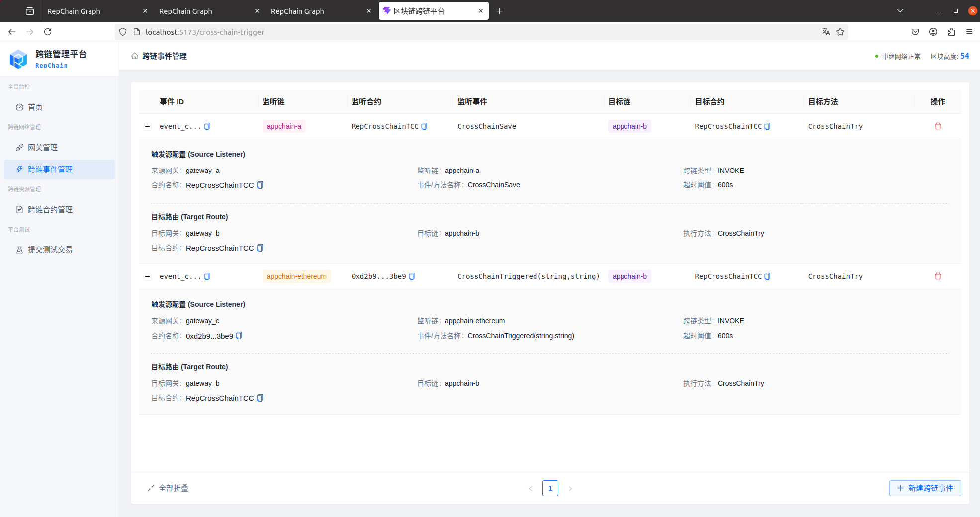Reload the current page
This screenshot has width=980, height=517.
(48, 32)
